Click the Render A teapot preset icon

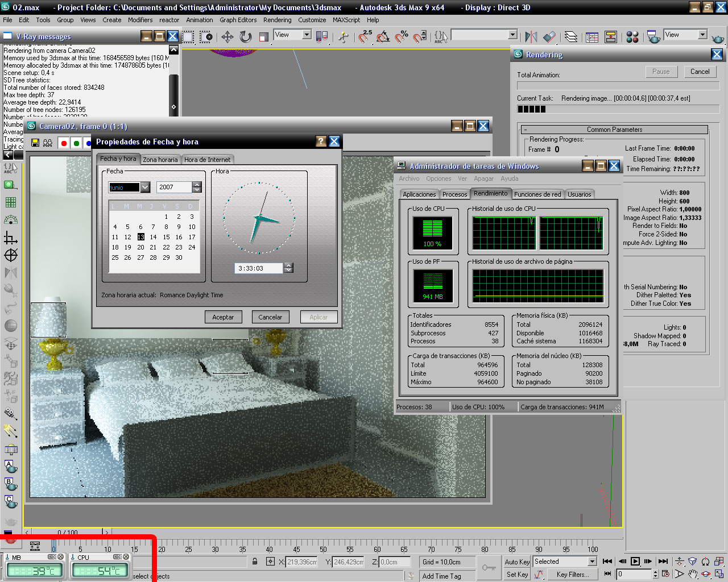(10, 467)
